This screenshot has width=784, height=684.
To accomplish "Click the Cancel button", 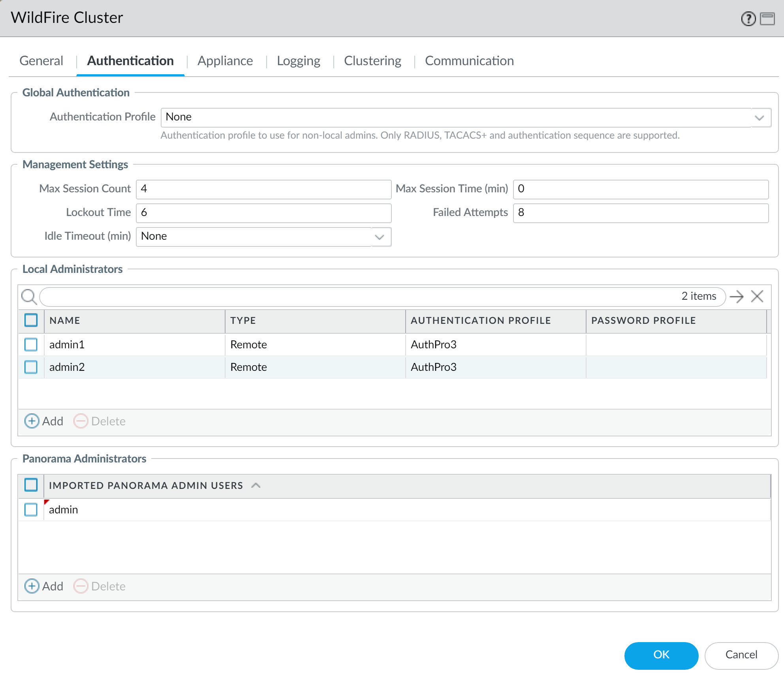I will point(741,655).
